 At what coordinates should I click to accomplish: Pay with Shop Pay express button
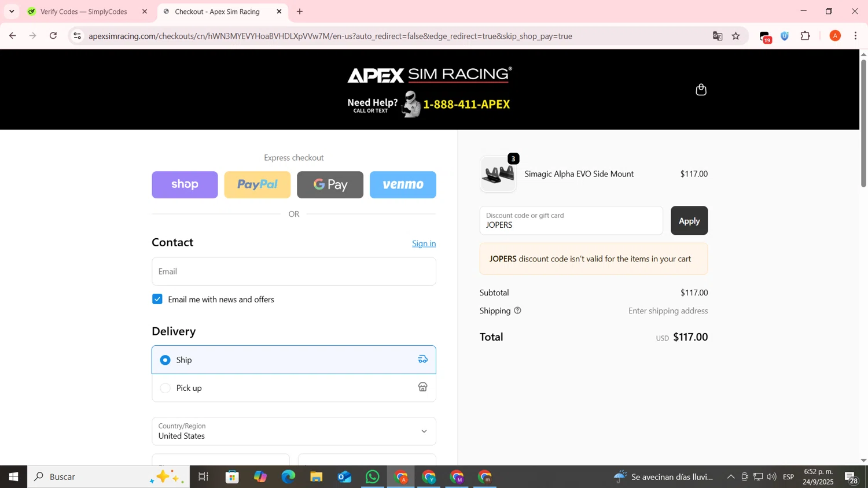[185, 184]
